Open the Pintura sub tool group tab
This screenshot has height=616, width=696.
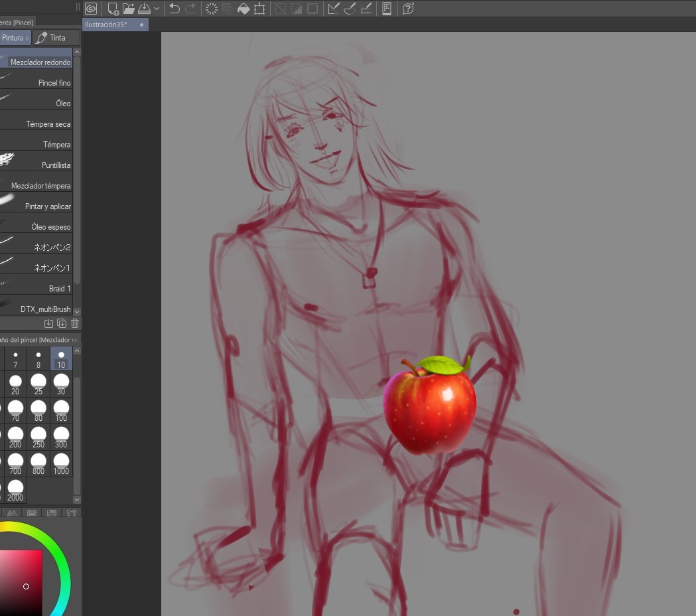point(15,38)
